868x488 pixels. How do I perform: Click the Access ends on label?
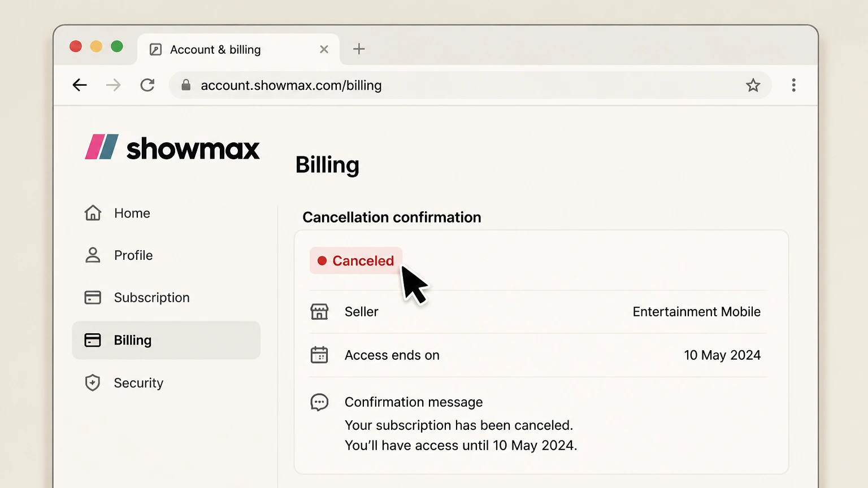[392, 355]
